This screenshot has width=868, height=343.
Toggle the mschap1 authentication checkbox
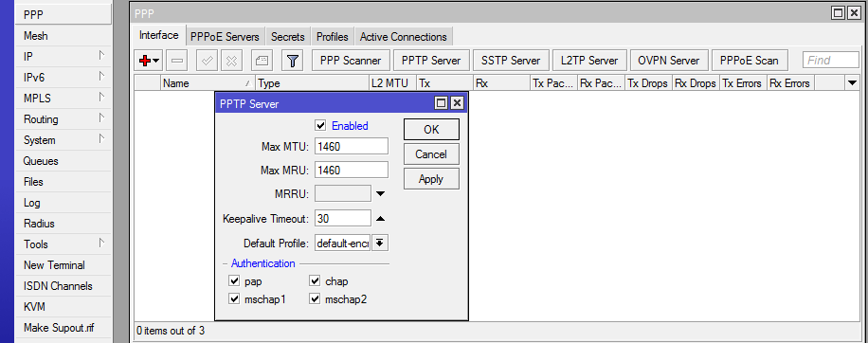234,299
